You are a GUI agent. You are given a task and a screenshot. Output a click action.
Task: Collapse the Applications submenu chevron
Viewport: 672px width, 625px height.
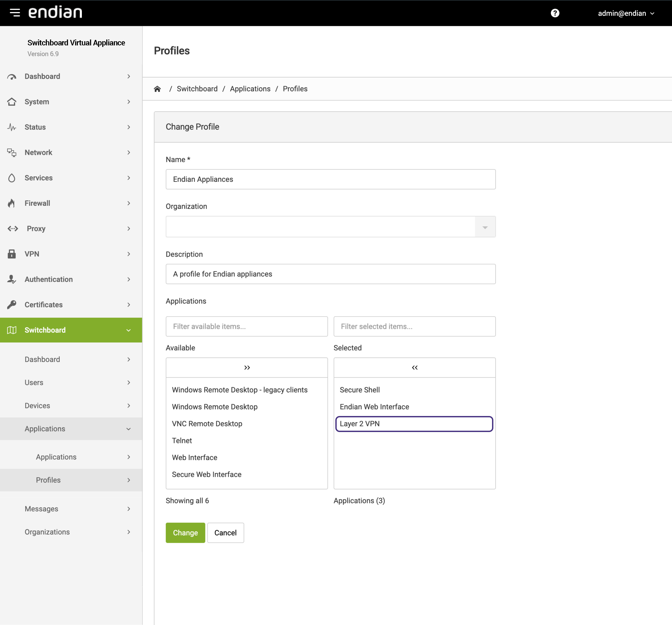(x=128, y=429)
